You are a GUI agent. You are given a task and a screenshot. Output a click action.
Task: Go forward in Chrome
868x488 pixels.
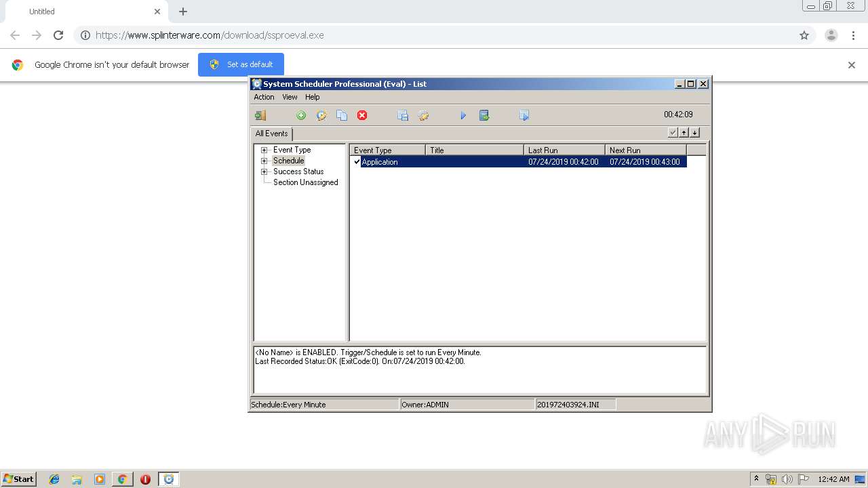[37, 35]
